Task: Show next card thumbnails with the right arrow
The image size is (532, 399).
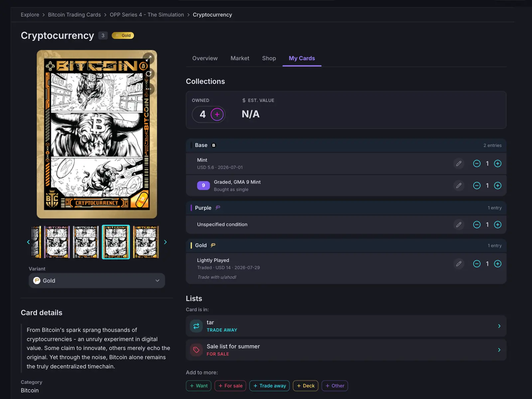Action: click(165, 242)
